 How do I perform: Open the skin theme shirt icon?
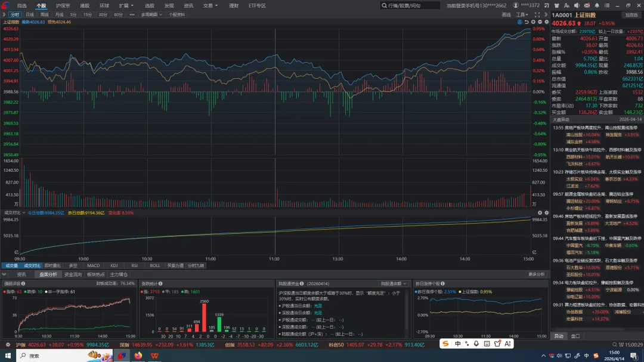pos(557,5)
